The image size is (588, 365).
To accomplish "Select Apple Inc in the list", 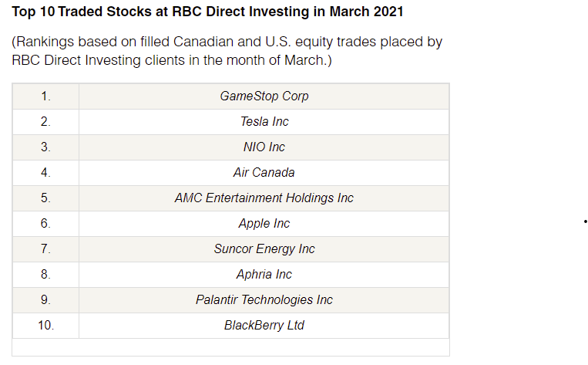I will pos(264,224).
